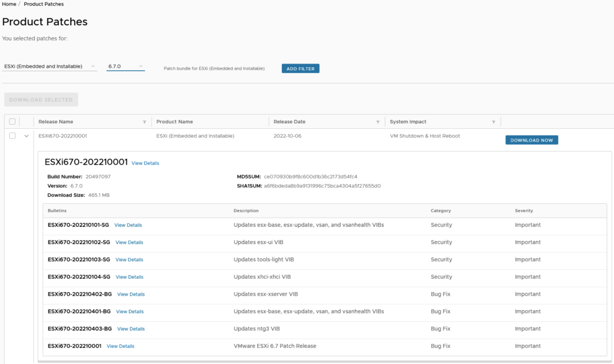This screenshot has width=614, height=364.
Task: Click the Severity column heading
Action: 524,211
